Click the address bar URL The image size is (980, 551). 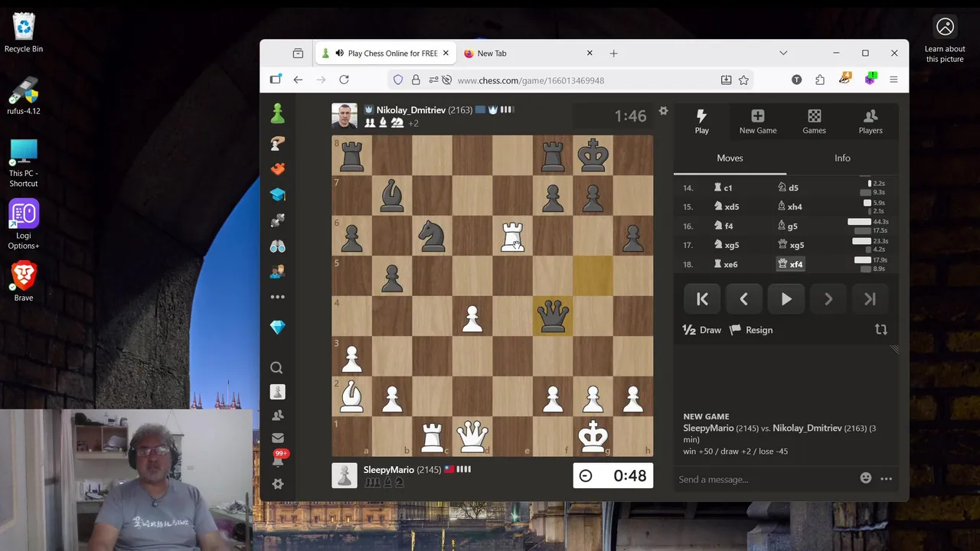[531, 80]
